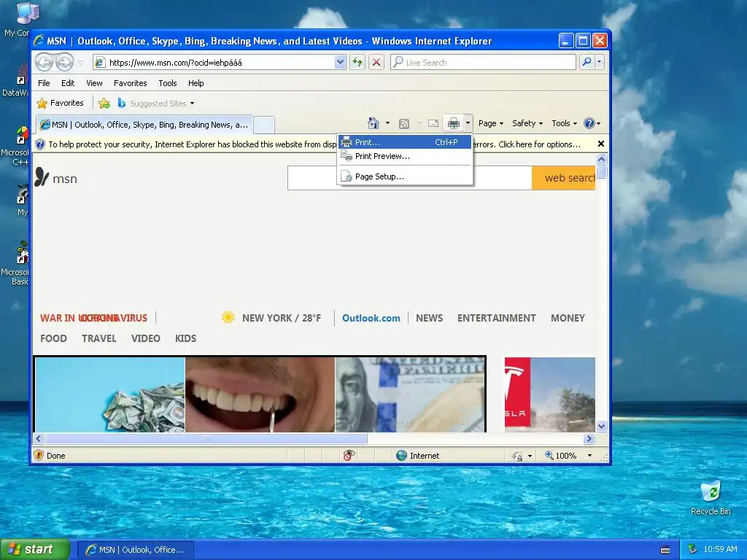Close the information bar with X

[x=601, y=144]
